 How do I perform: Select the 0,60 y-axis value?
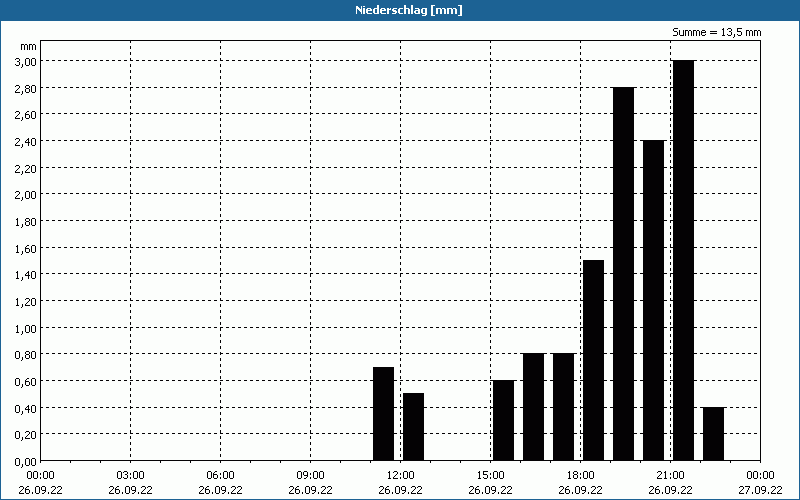point(26,381)
